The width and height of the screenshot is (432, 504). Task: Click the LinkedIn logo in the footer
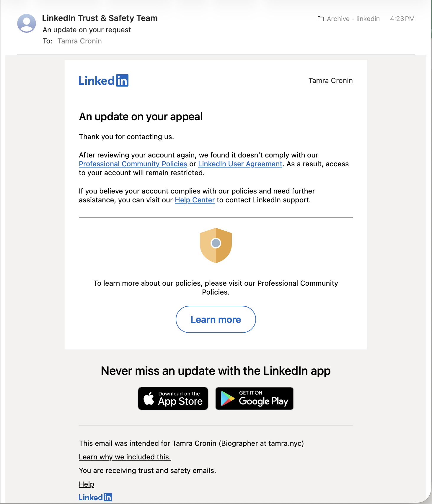[x=95, y=497]
